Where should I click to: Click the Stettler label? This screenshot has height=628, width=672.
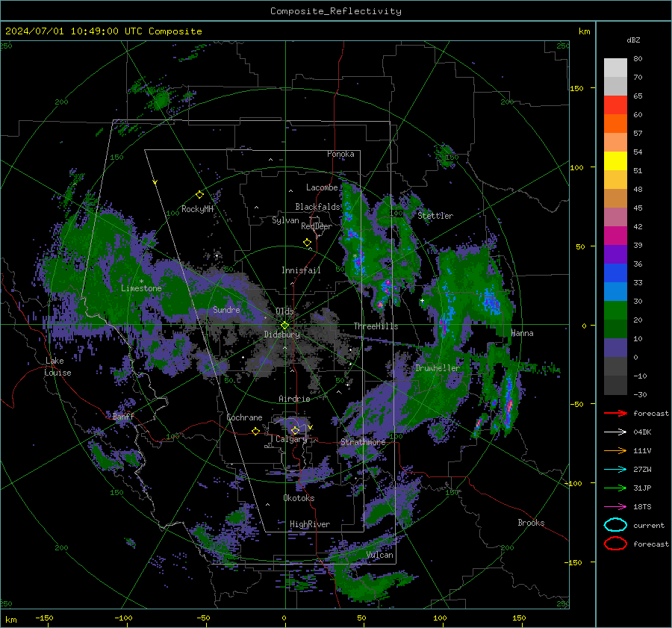[435, 216]
